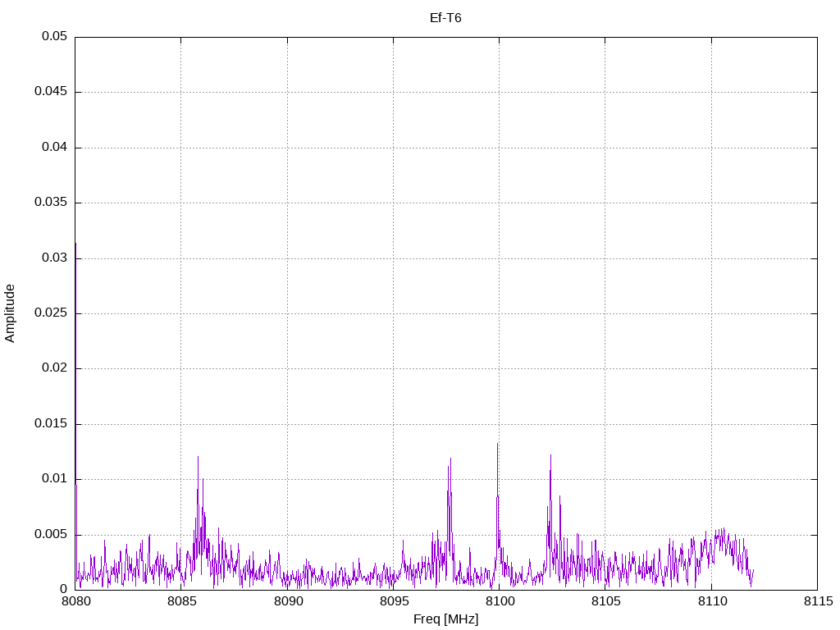
Task: Click the y-axis tick label 0.035
Action: coord(51,203)
